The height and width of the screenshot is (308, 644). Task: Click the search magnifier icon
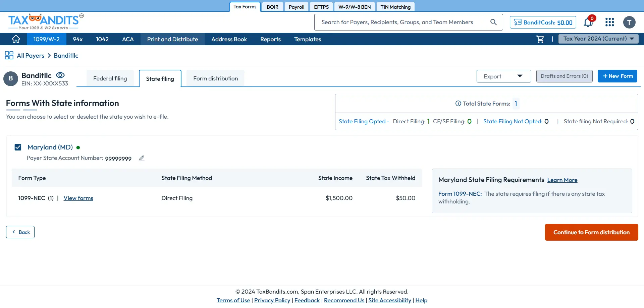493,22
